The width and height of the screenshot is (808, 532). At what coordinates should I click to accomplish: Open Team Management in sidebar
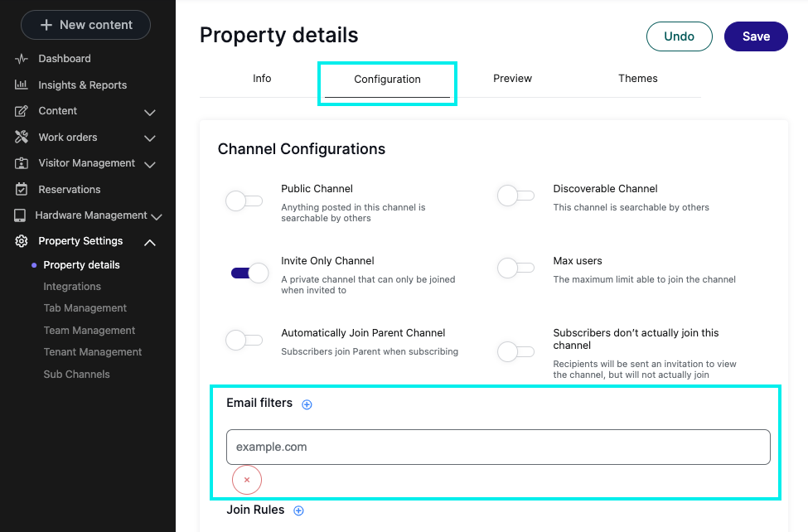pos(90,331)
